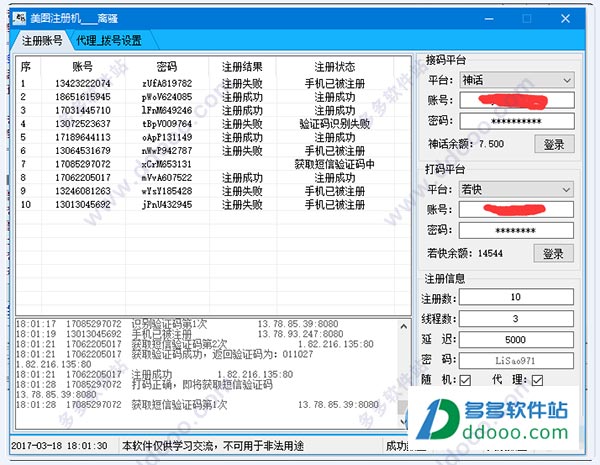Click password cell tBpV009764

(167, 124)
